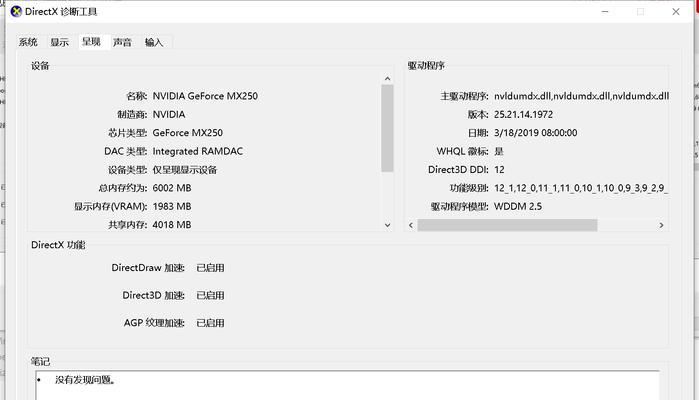The image size is (699, 400).
Task: Click the device panel scroll-up arrow
Action: [387, 78]
